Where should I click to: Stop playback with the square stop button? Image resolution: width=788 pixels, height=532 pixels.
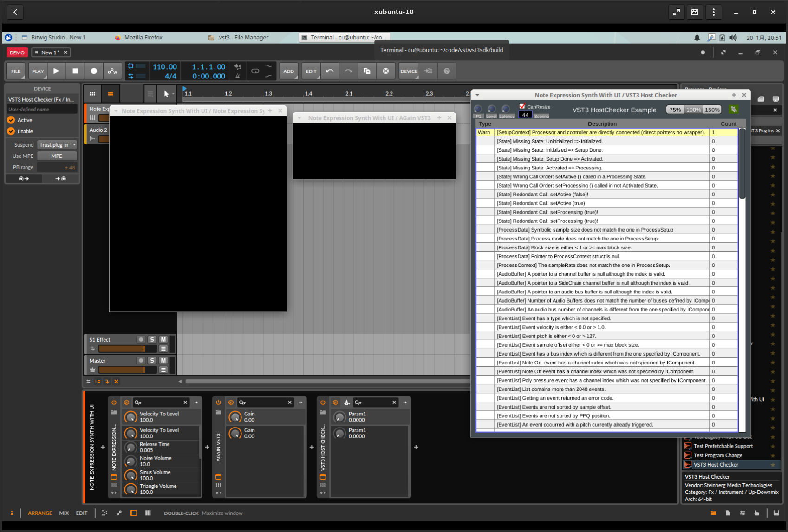coord(75,71)
